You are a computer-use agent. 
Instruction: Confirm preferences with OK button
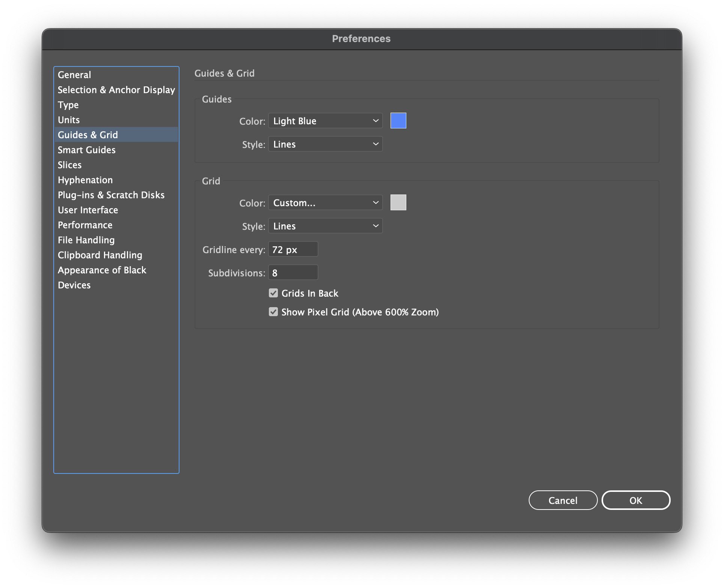tap(635, 500)
